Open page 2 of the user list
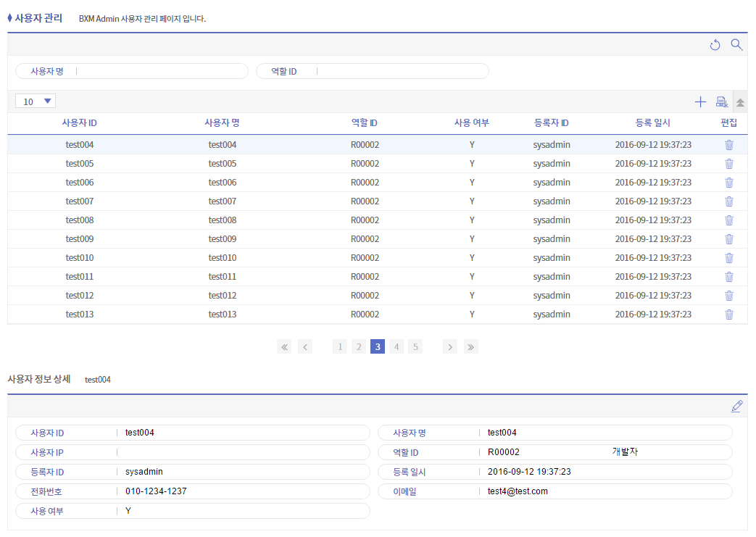Viewport: 756px width, 537px height. [359, 346]
